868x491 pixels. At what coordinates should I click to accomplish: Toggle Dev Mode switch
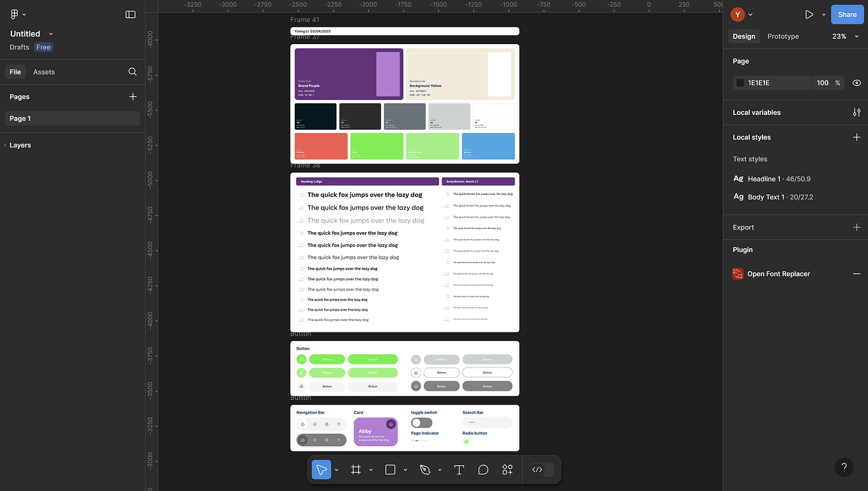point(541,469)
